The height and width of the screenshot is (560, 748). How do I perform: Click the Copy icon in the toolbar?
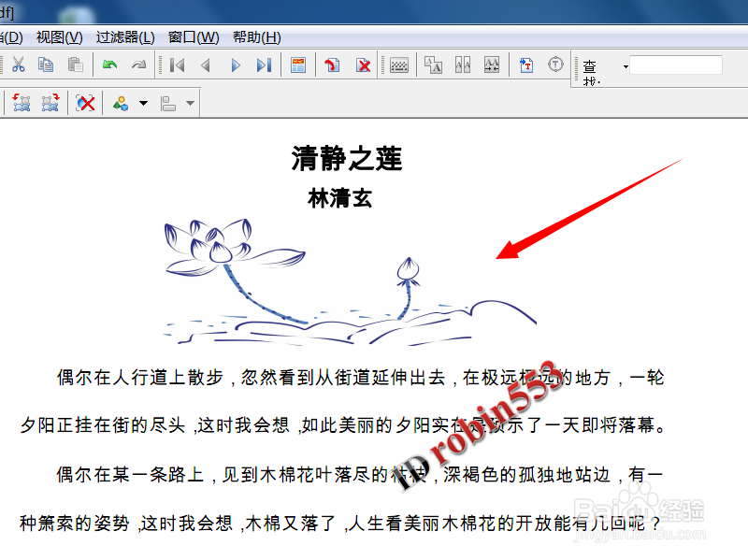click(x=46, y=65)
